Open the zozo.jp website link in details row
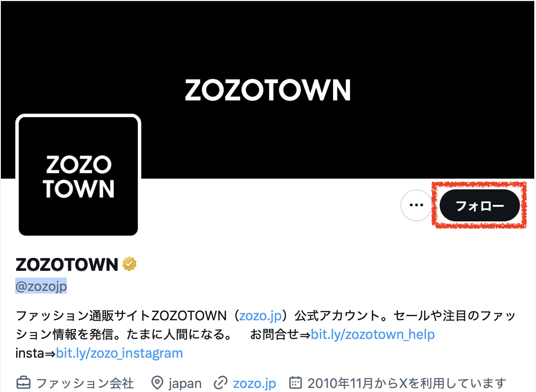Screen dimensions: 536x392 coord(255,383)
